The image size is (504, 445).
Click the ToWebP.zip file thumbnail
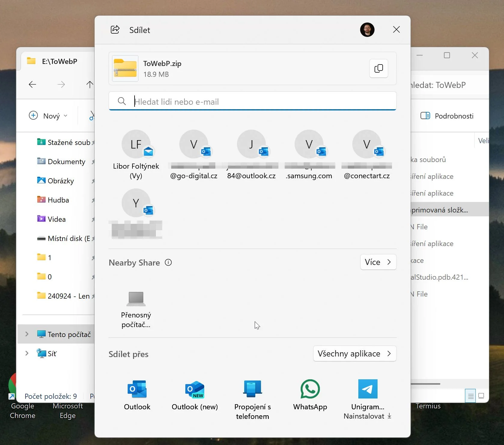point(125,68)
